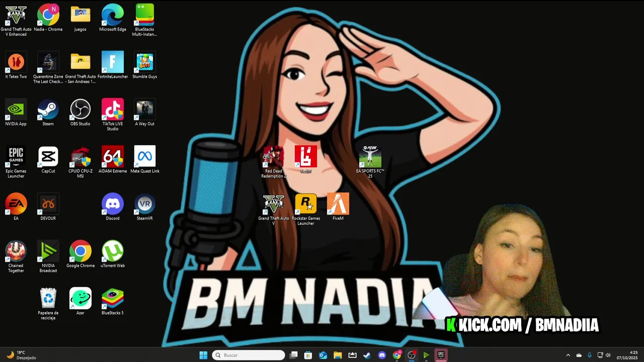Image resolution: width=644 pixels, height=362 pixels.
Task: Launch Stumble Guys
Action: (x=145, y=66)
